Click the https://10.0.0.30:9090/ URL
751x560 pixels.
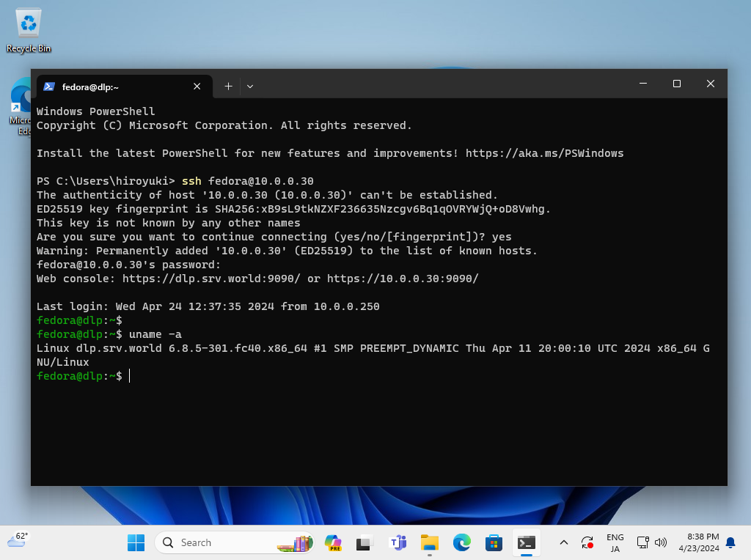tap(403, 279)
